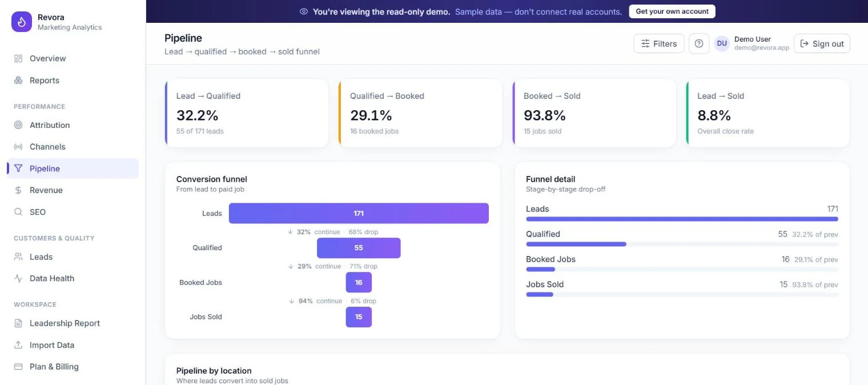Click Get your own account button
This screenshot has height=385, width=868.
point(672,11)
